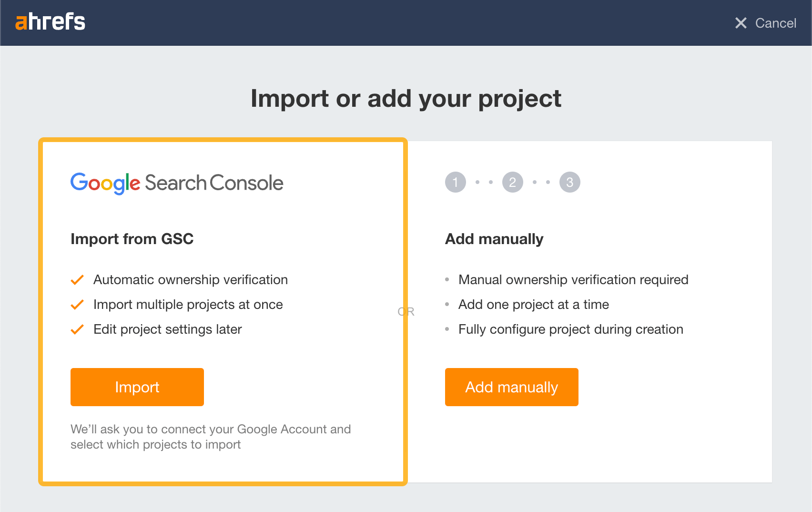Click the X cancel icon
Screen dimensions: 812x512
tap(741, 23)
